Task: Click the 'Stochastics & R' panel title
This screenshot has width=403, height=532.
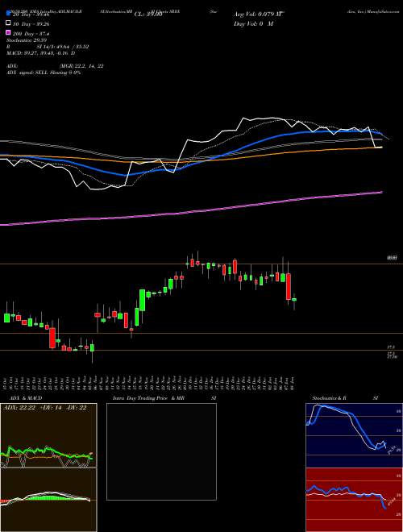Action: point(330,398)
